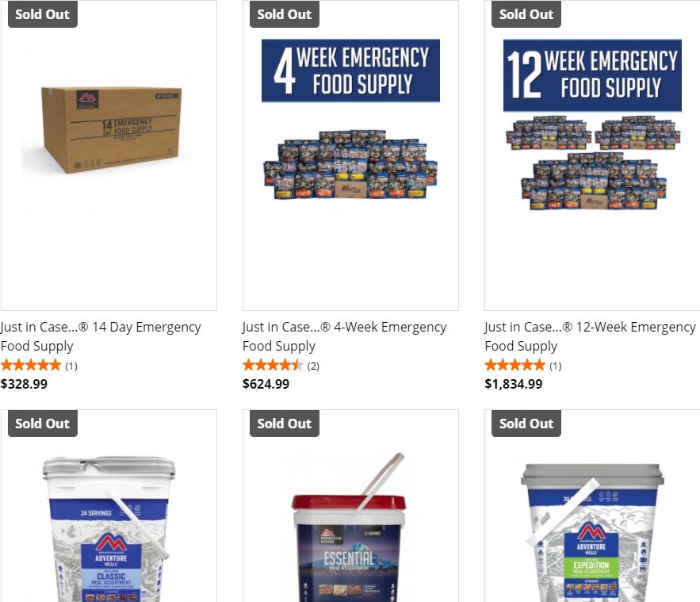Screen dimensions: 700x602
Task: Open the 4-Week Emergency Food Supply image
Action: point(350,155)
